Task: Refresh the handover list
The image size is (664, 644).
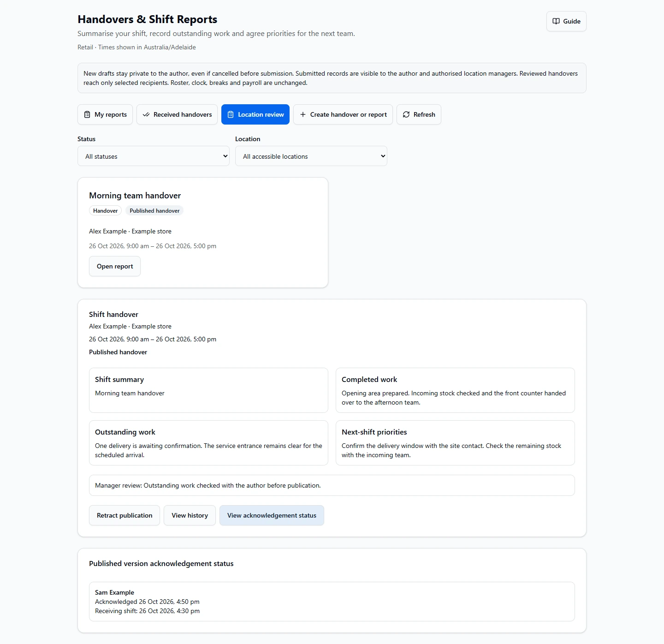Action: pos(419,114)
